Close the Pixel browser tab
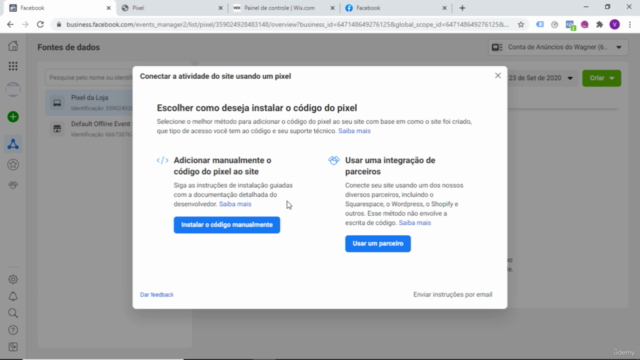 click(220, 8)
